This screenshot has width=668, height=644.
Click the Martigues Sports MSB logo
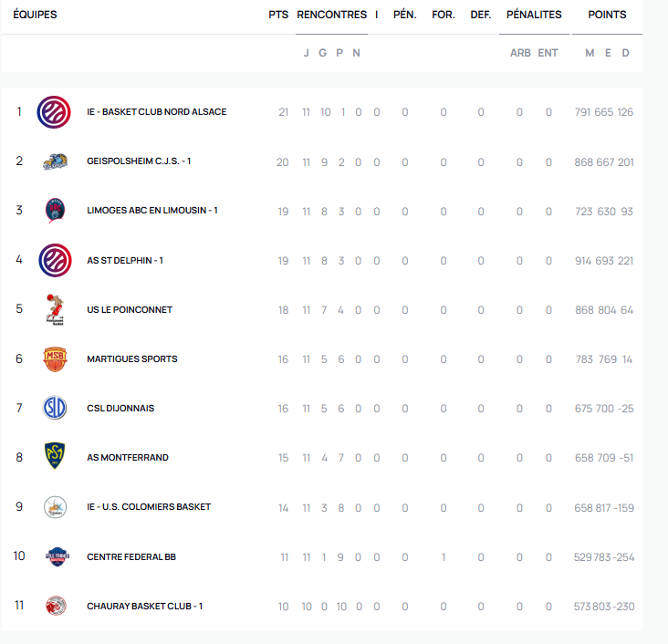(55, 359)
